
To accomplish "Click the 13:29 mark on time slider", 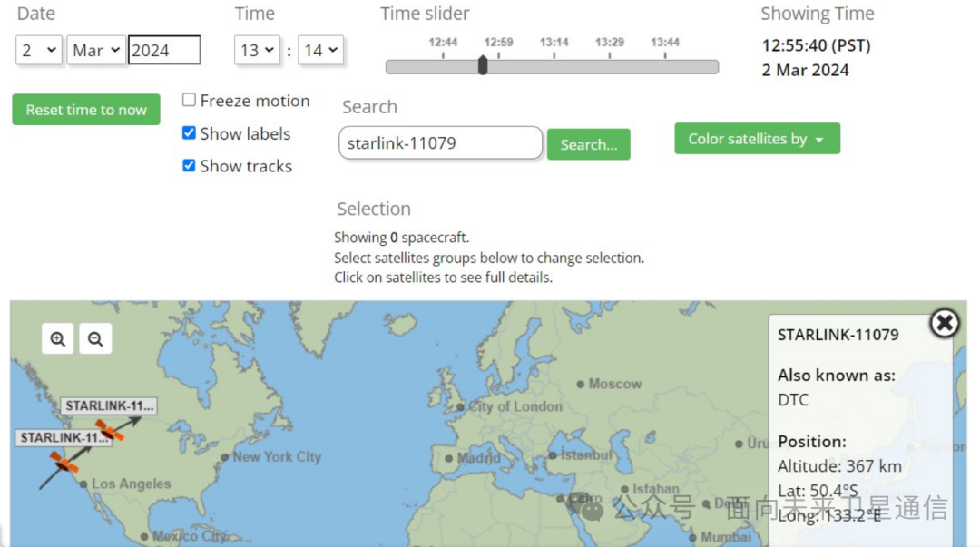I will tap(610, 43).
